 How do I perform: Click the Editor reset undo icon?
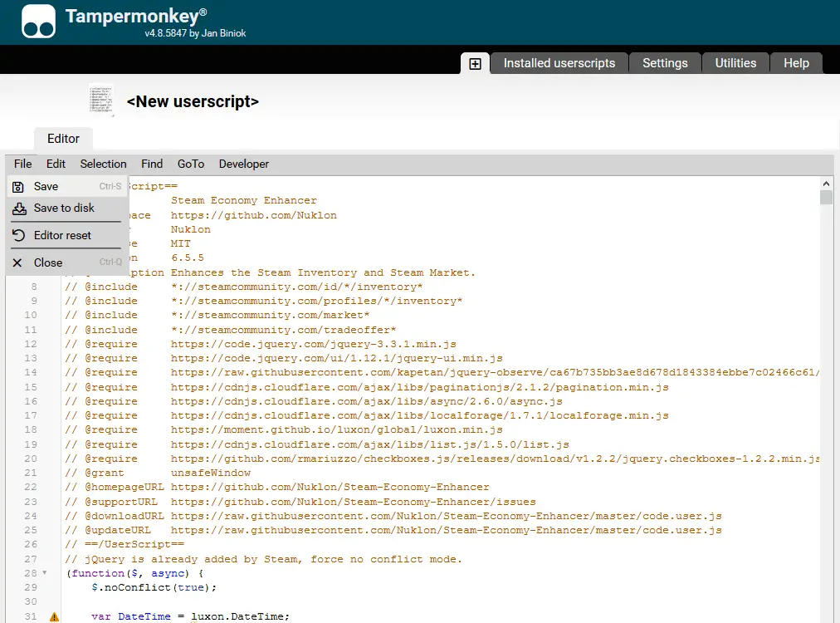tap(19, 235)
